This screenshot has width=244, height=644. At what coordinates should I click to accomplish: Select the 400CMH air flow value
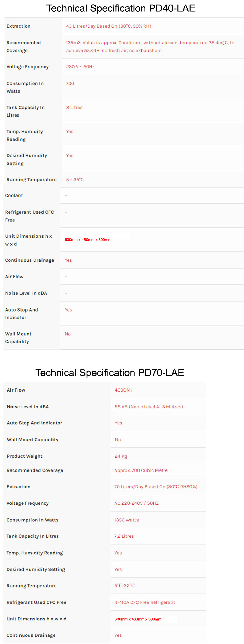pyautogui.click(x=124, y=390)
